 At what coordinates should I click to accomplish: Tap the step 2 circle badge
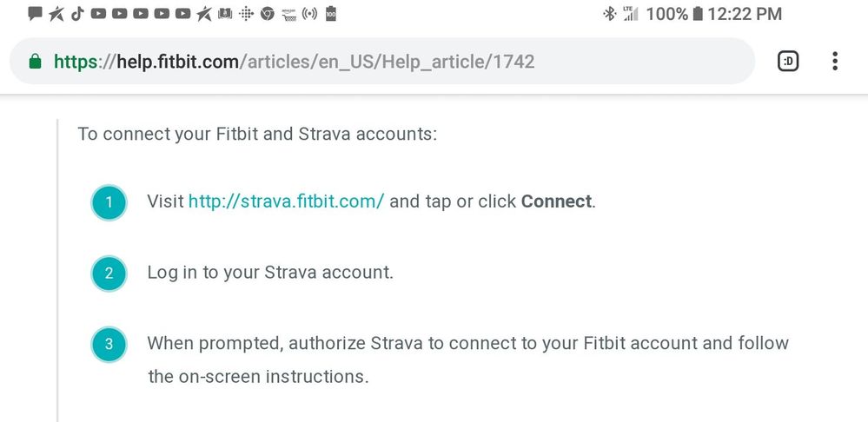pyautogui.click(x=109, y=273)
